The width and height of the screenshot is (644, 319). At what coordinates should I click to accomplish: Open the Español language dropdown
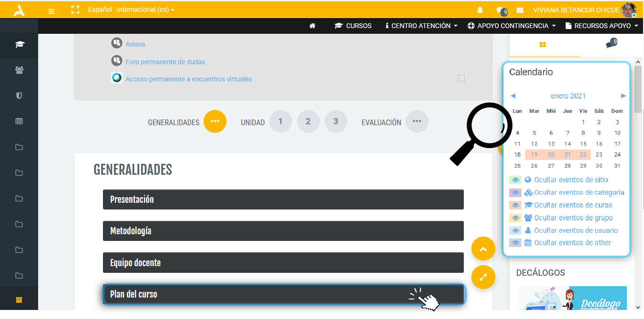pyautogui.click(x=131, y=10)
